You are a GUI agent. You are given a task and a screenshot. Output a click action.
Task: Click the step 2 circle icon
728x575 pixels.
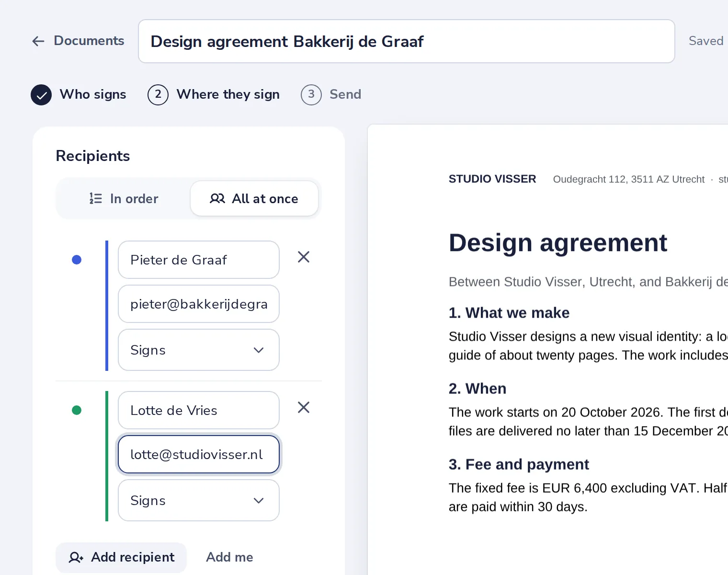pyautogui.click(x=158, y=95)
